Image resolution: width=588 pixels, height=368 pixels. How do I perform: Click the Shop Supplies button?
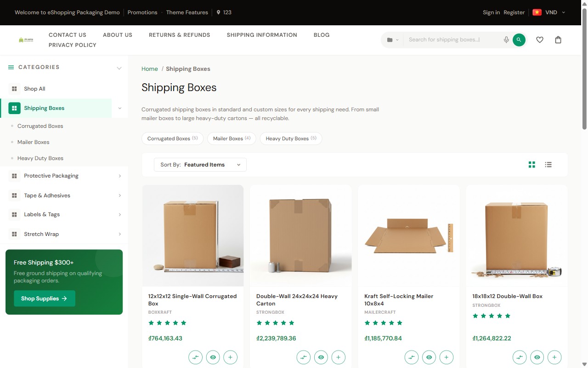coord(45,299)
